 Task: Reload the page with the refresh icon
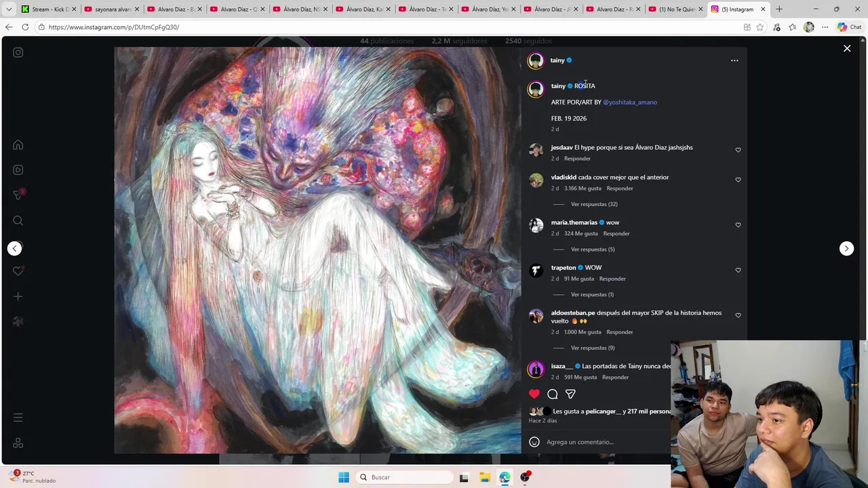[25, 27]
